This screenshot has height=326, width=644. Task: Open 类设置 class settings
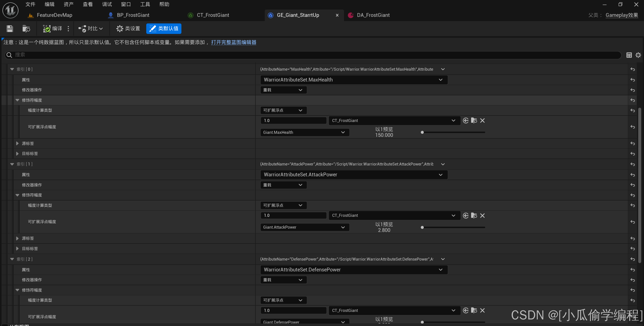point(128,29)
